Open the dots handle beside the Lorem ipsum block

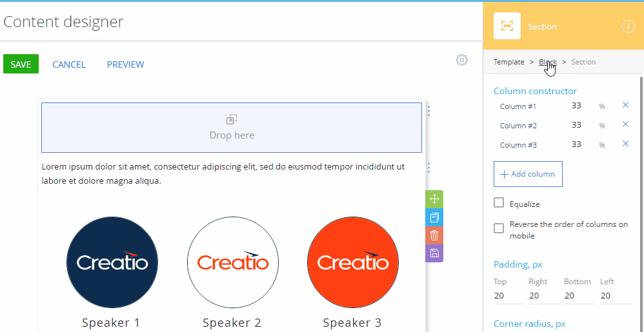(x=428, y=168)
